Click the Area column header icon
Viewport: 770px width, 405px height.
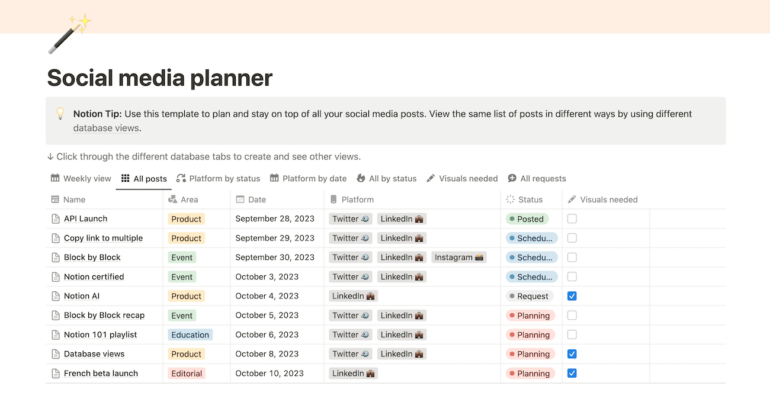pyautogui.click(x=172, y=199)
